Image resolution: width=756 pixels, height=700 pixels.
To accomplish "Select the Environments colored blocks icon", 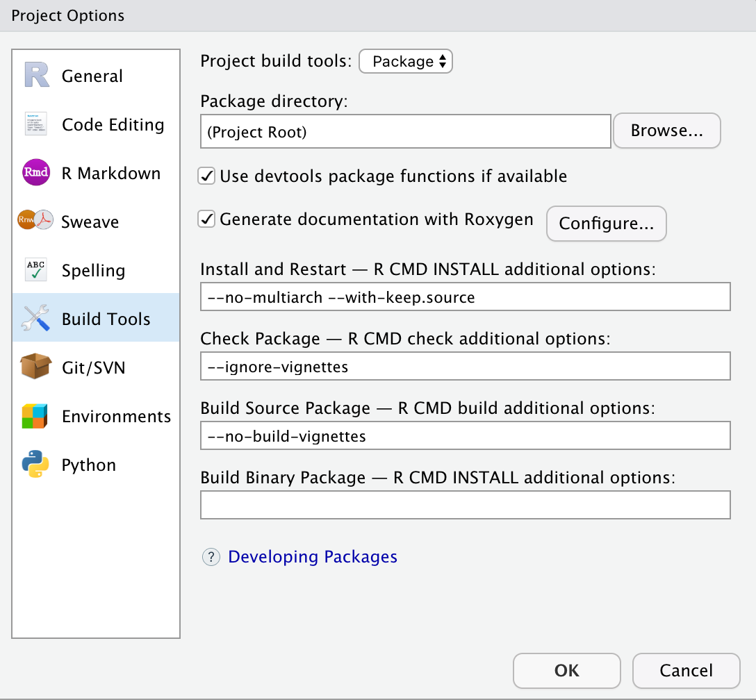I will click(36, 416).
